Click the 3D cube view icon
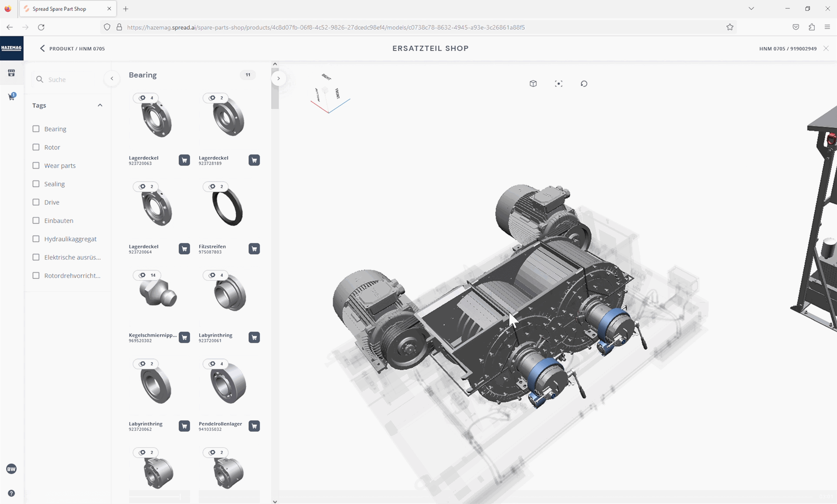Screen dimensions: 837x504 point(533,84)
